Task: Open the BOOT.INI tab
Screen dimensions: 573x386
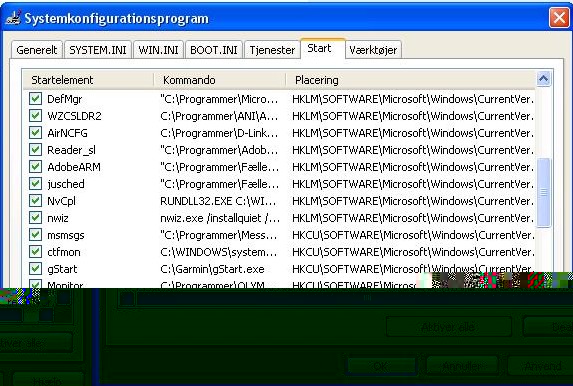Action: click(214, 50)
